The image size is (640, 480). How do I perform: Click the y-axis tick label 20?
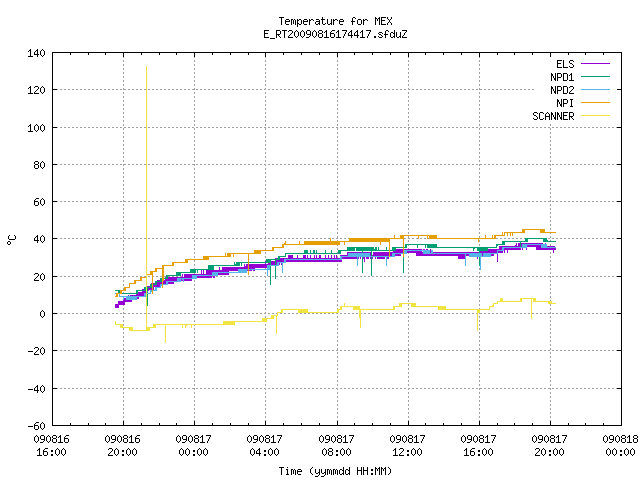click(x=39, y=277)
